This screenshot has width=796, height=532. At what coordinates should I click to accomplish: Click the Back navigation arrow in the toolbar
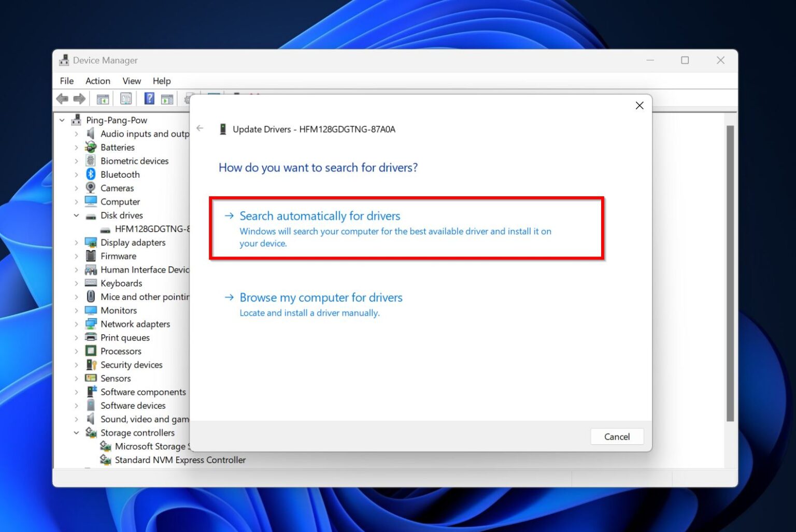(63, 98)
